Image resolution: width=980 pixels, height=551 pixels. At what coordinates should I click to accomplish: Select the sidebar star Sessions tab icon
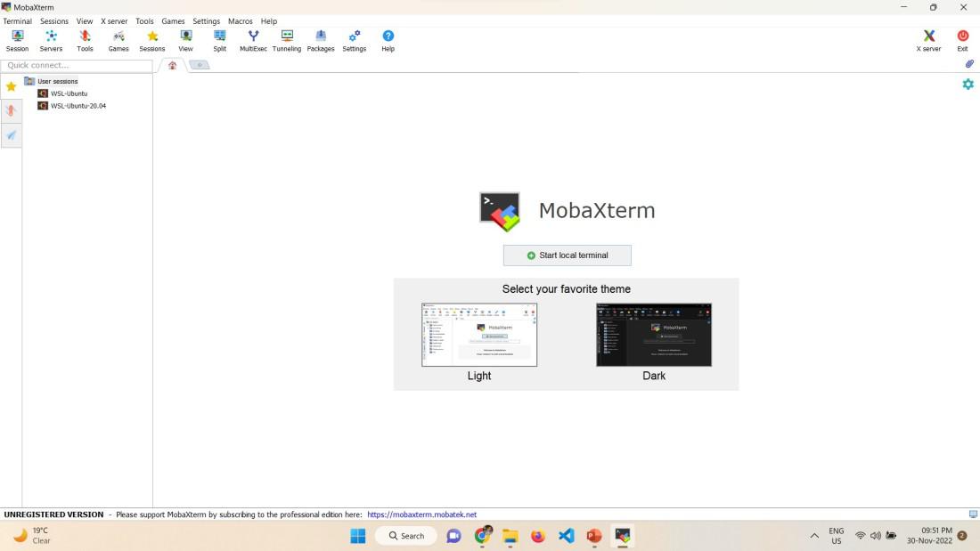point(12,86)
